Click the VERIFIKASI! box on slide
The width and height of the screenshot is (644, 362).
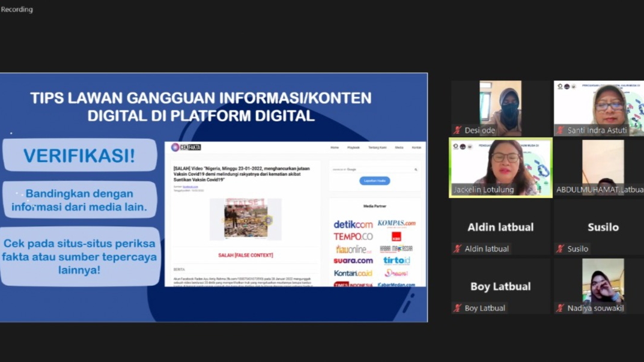coord(79,155)
